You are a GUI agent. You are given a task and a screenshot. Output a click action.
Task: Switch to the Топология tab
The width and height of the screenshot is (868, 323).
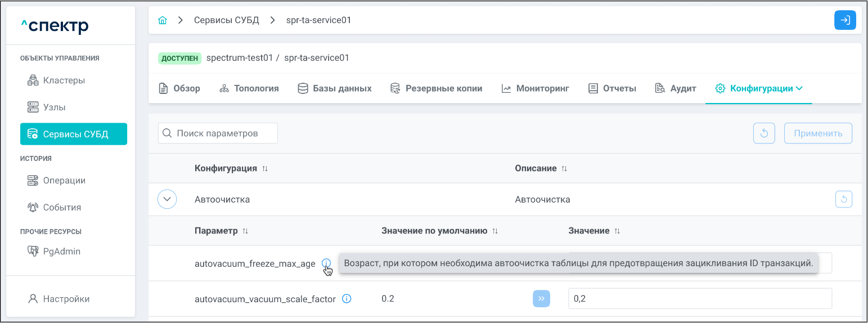click(249, 88)
